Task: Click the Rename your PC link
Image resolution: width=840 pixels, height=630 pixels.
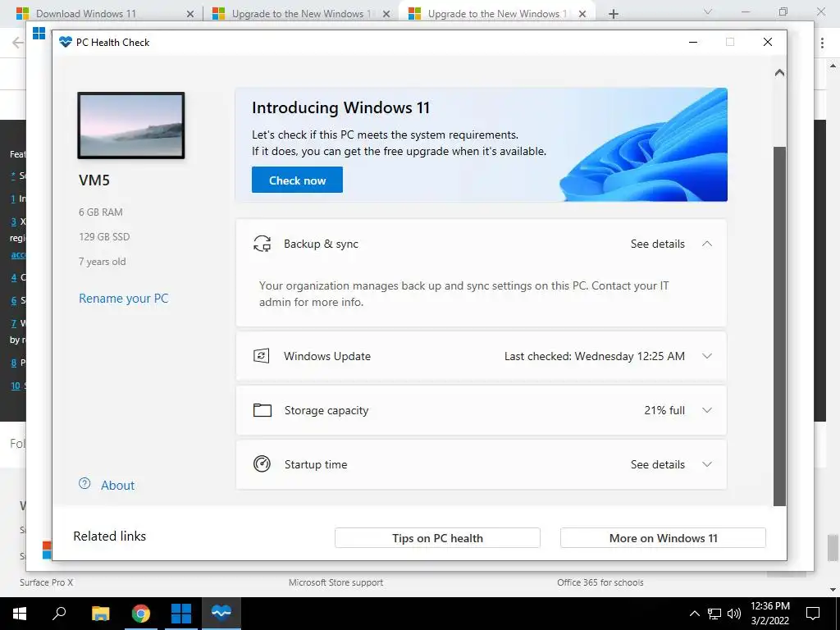Action: click(124, 299)
